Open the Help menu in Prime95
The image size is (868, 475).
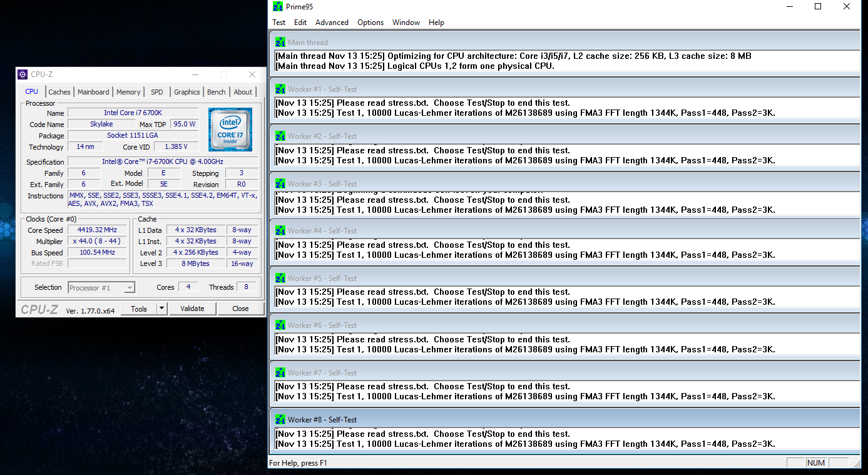click(436, 23)
